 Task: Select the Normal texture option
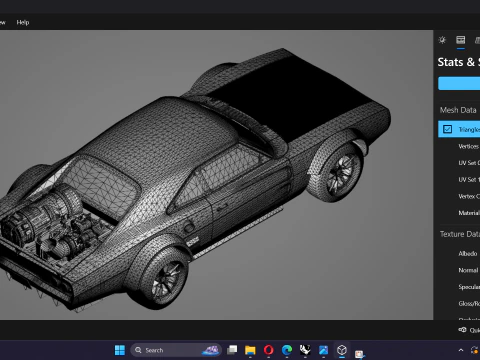[468, 270]
